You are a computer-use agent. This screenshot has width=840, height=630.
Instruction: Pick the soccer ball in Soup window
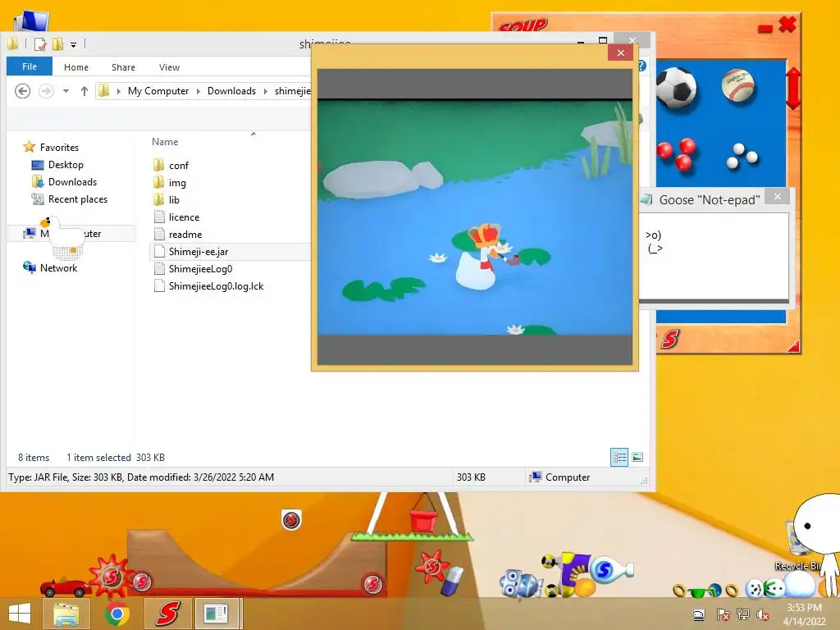point(676,88)
